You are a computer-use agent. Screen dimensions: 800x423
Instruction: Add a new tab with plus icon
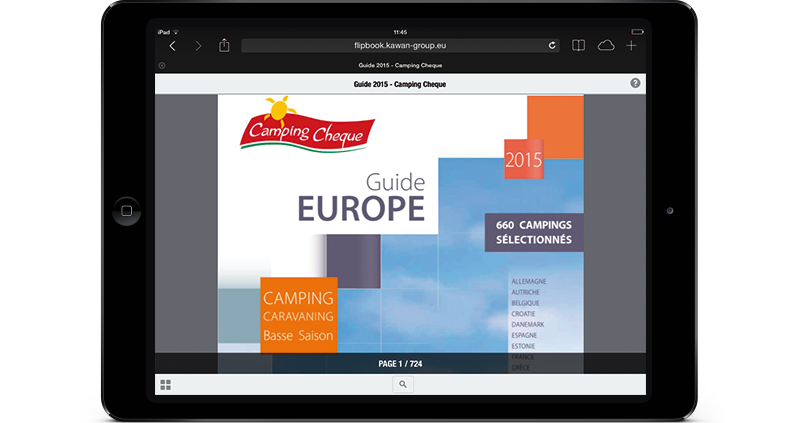pos(632,45)
